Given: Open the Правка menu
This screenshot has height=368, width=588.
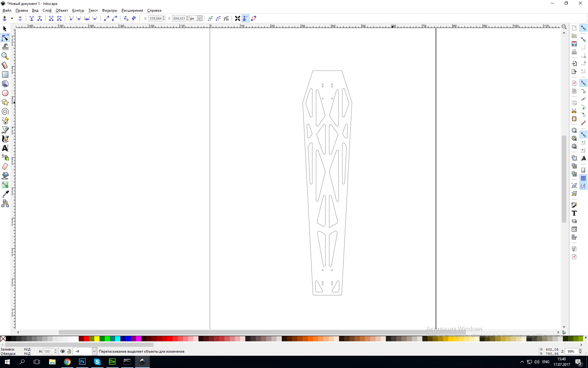Looking at the screenshot, I should click(22, 10).
